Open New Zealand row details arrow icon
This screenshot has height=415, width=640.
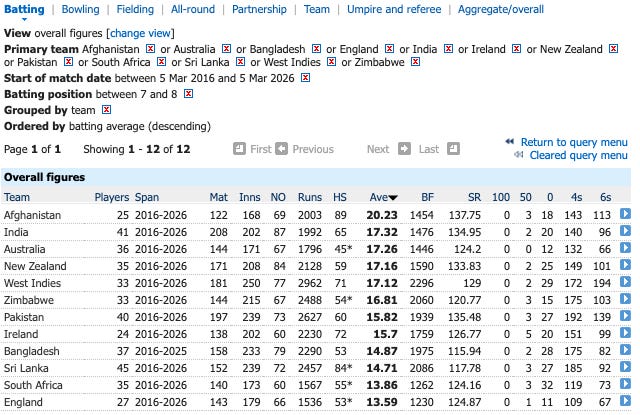pos(625,265)
